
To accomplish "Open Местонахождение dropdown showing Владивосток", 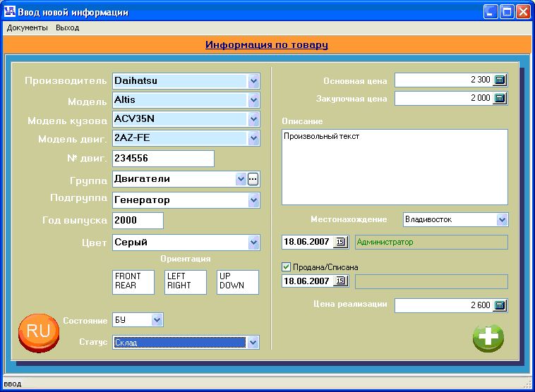I will [502, 219].
